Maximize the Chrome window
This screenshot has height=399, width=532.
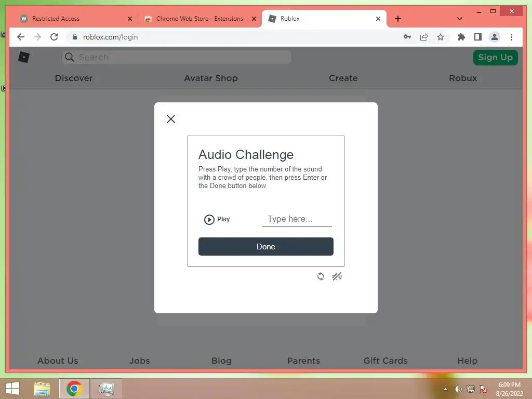click(493, 11)
